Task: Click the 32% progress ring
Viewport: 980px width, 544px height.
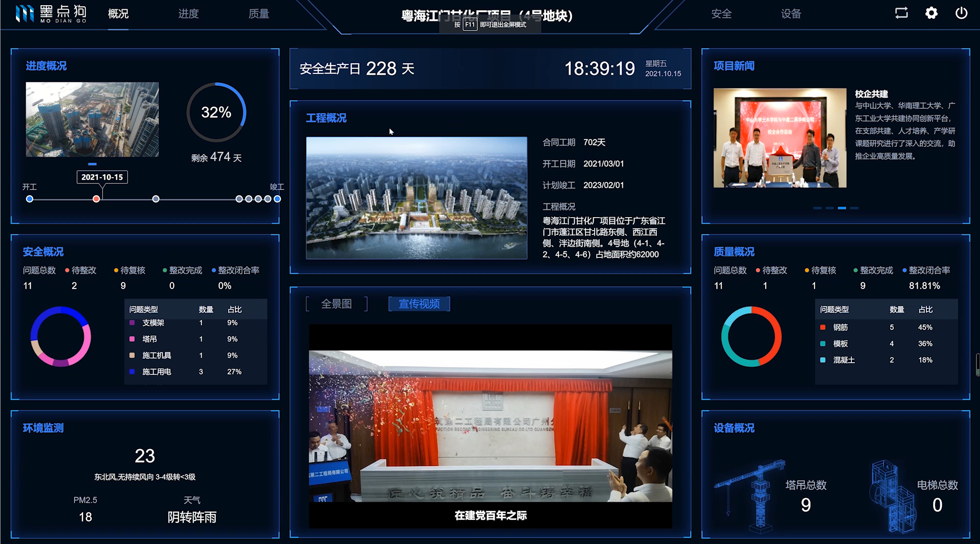Action: coord(216,112)
